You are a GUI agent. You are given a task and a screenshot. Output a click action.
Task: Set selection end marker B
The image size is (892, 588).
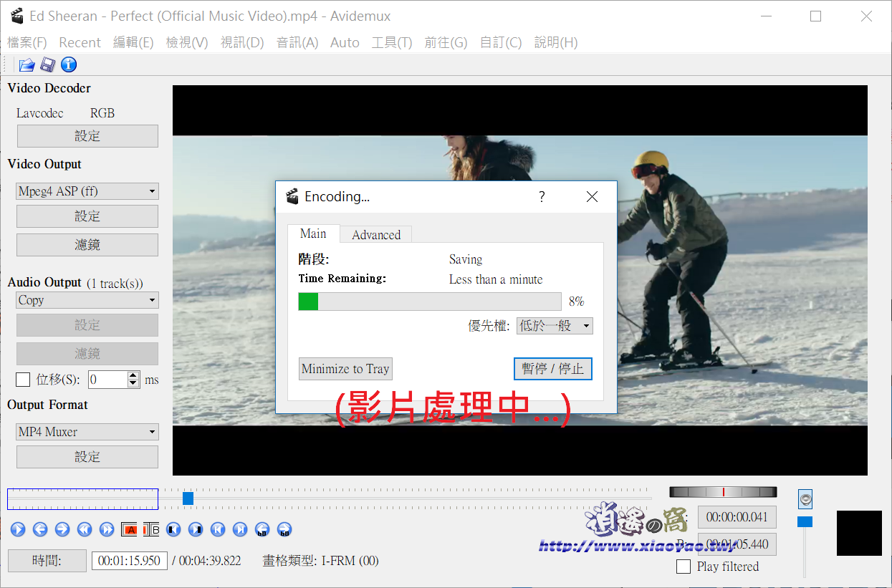pos(151,529)
